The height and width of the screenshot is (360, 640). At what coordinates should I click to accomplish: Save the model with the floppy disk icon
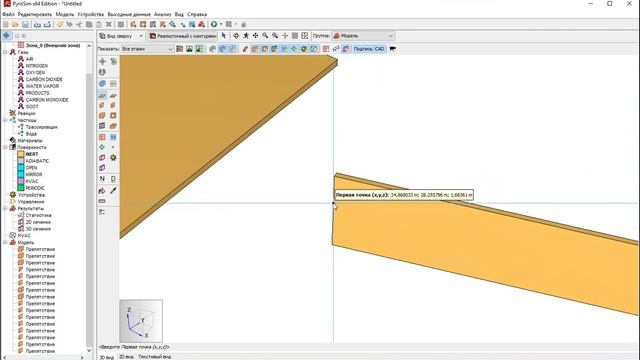point(25,24)
